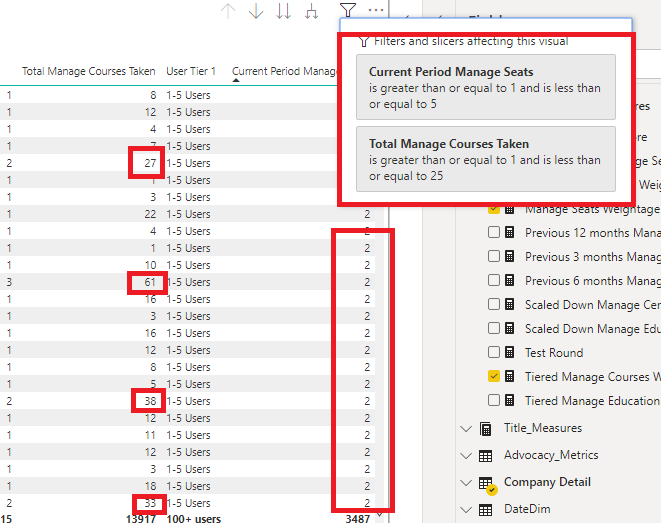This screenshot has height=523, width=662.
Task: Sort by Current Period Manage column header
Action: pos(285,71)
